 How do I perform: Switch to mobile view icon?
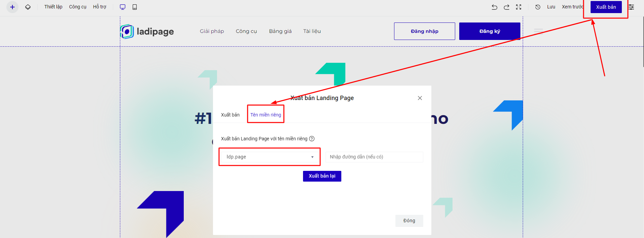tap(135, 7)
